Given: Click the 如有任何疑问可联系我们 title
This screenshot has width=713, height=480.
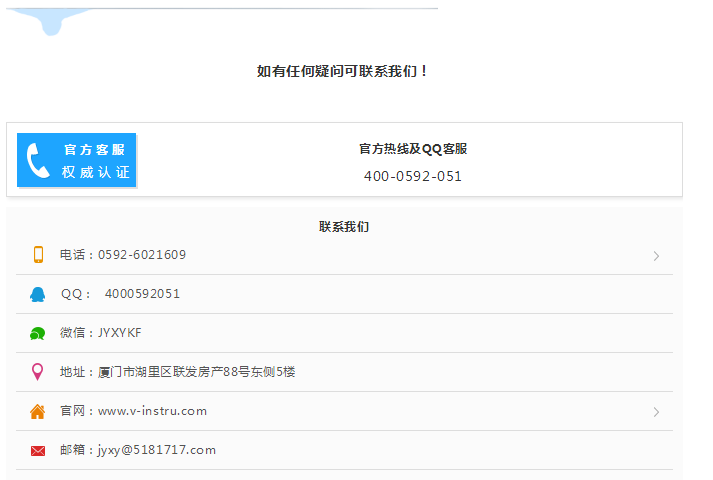Looking at the screenshot, I should pos(343,71).
